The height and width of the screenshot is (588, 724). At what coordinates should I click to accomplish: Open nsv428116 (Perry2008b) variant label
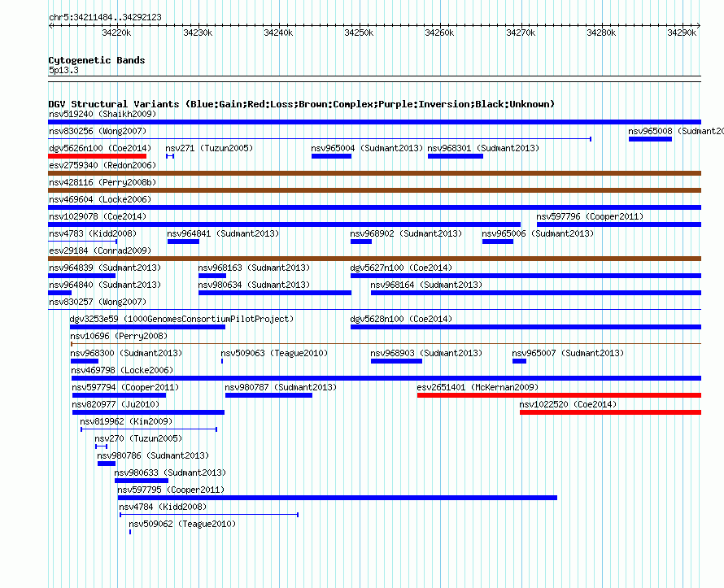click(102, 182)
